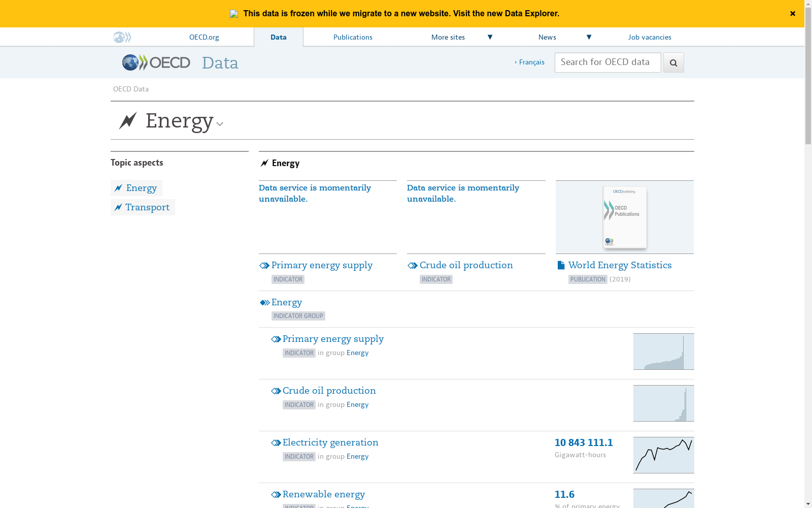This screenshot has height=508, width=812.
Task: Click the 11.6 renewable energy value
Action: click(x=564, y=494)
